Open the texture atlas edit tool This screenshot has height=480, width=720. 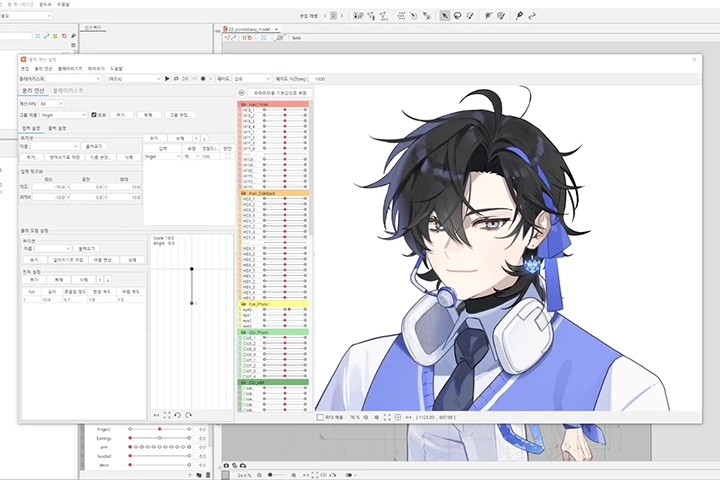(x=358, y=16)
